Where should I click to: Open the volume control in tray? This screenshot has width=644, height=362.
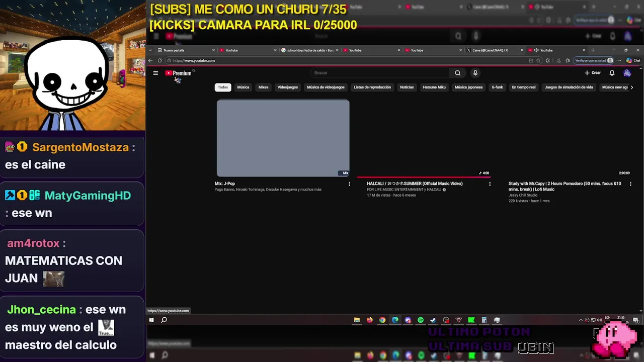point(599,320)
